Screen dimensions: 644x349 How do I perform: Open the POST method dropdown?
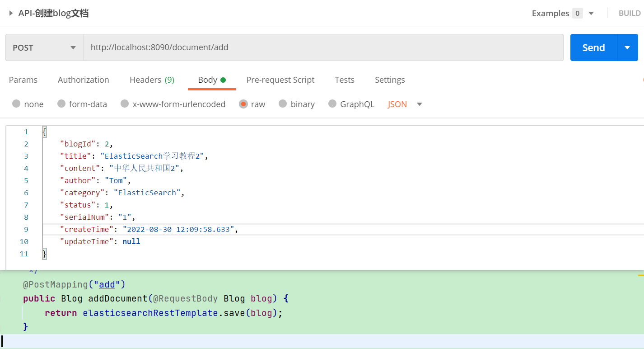click(44, 47)
